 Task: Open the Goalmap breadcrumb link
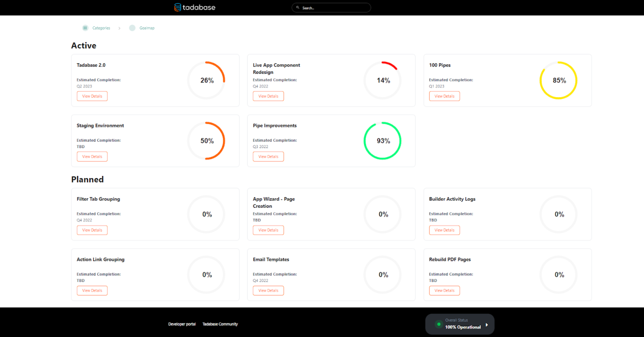[147, 28]
